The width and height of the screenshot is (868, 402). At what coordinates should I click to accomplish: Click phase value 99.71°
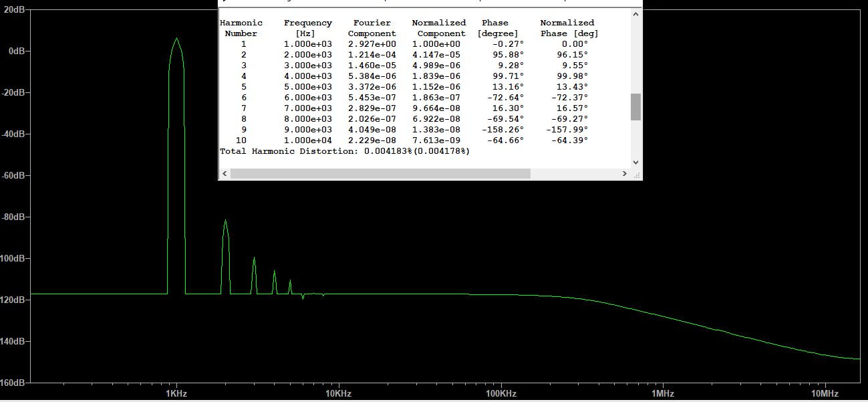(x=509, y=76)
